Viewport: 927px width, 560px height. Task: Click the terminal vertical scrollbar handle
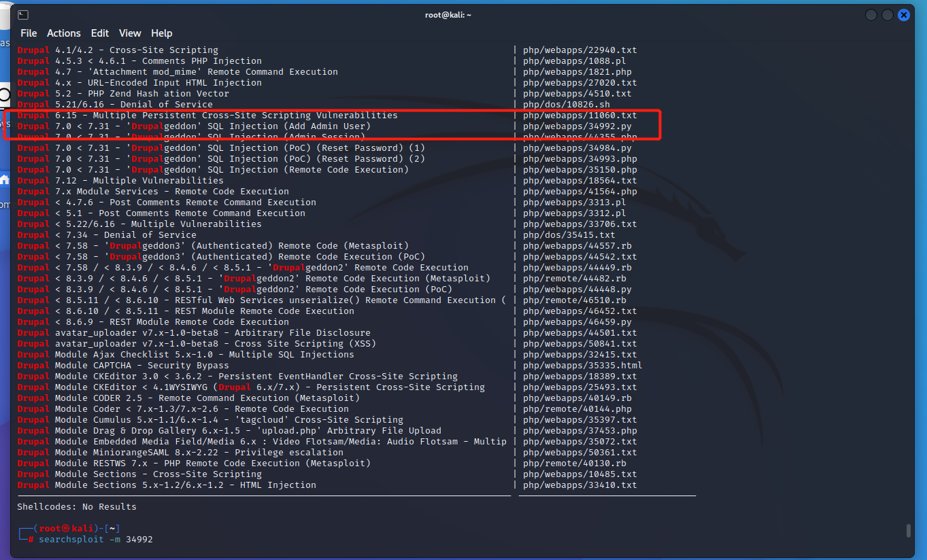pos(908,531)
